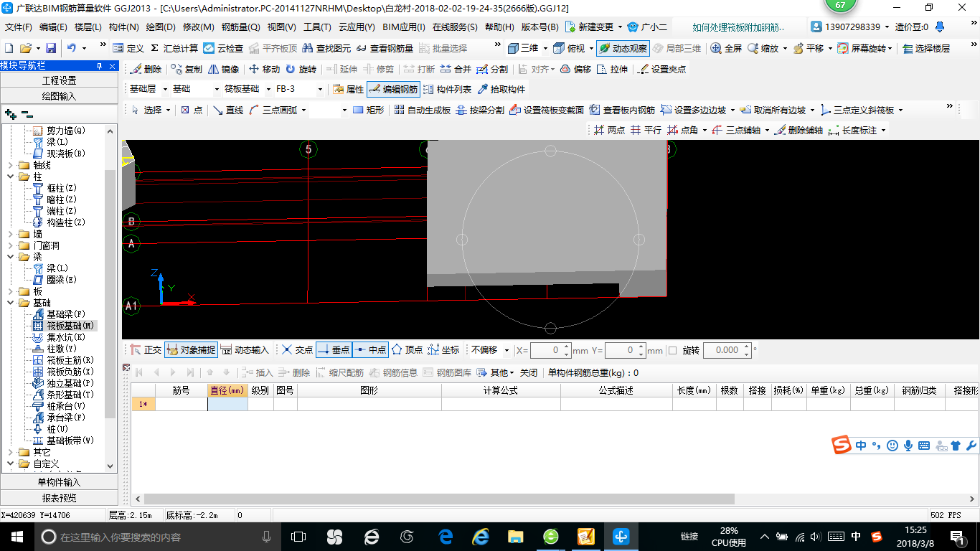Open the 工具(T) menu

(317, 27)
